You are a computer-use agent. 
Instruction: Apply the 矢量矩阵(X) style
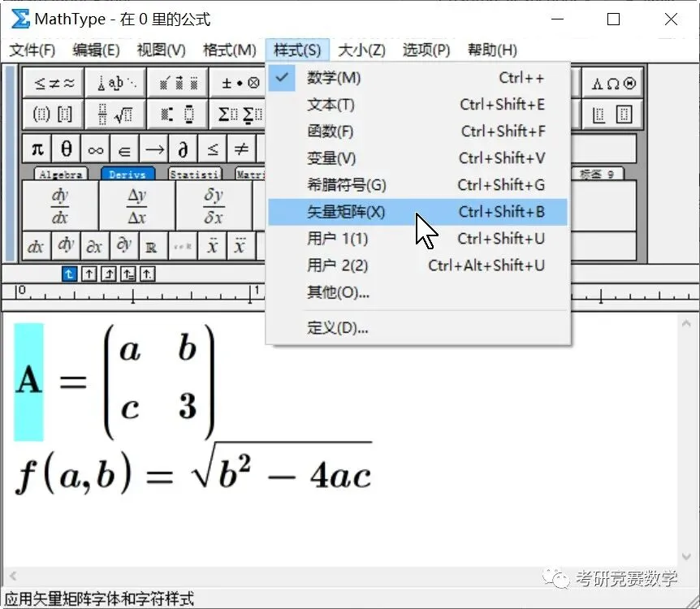pos(418,212)
